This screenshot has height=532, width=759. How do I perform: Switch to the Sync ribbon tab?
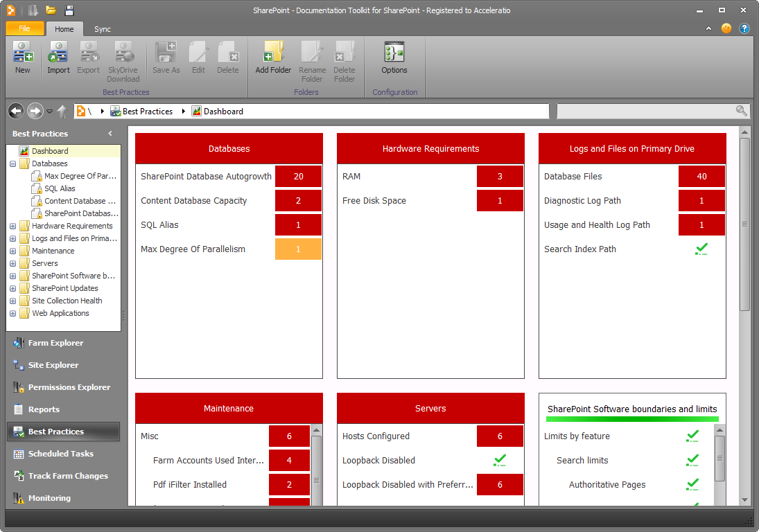[103, 29]
